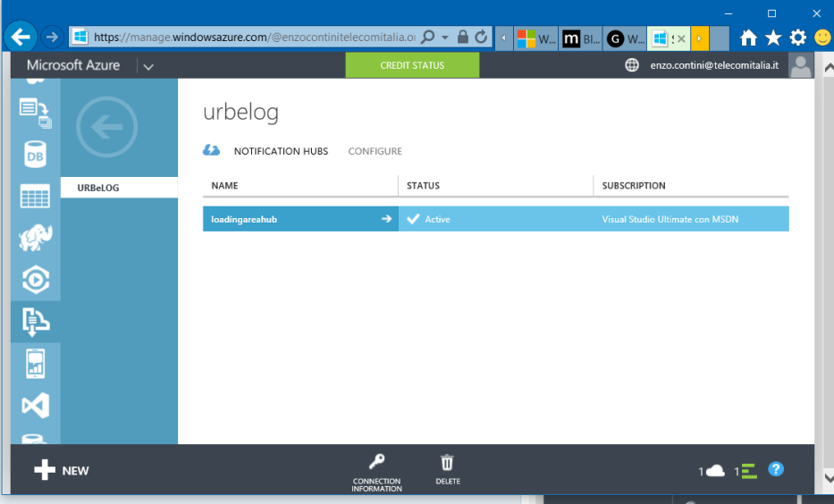Switch to the 'm' Bl... browser tab
This screenshot has width=834, height=504.
[580, 38]
